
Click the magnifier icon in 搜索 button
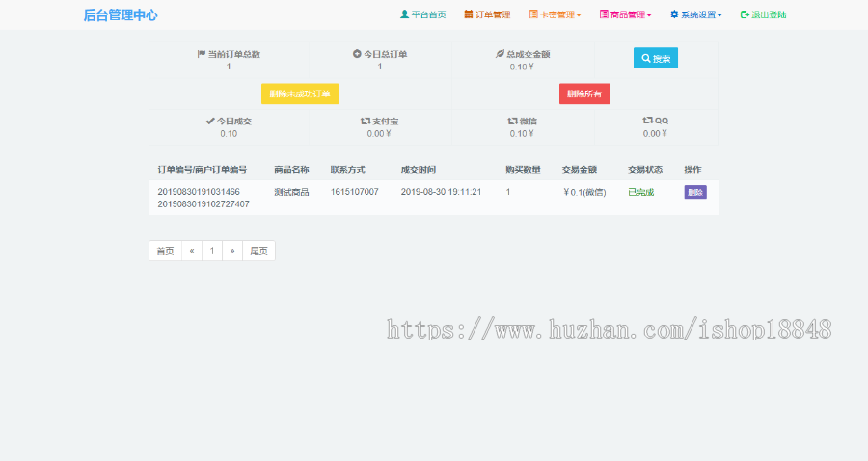[646, 58]
